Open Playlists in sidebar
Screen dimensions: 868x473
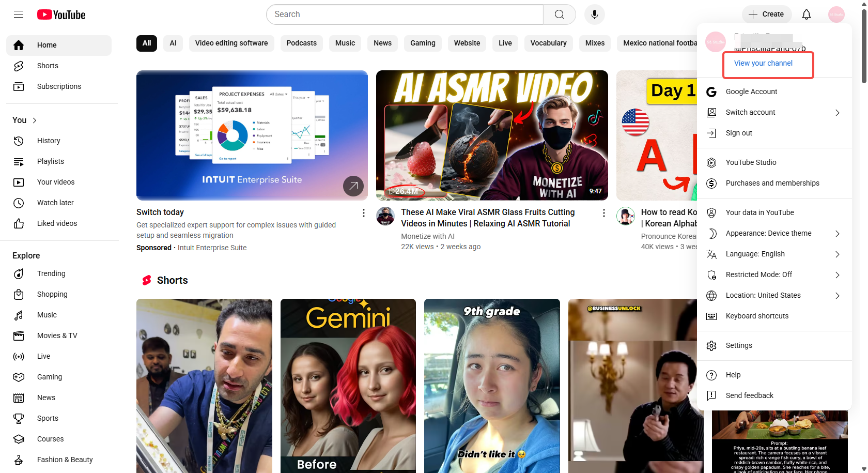[59, 161]
